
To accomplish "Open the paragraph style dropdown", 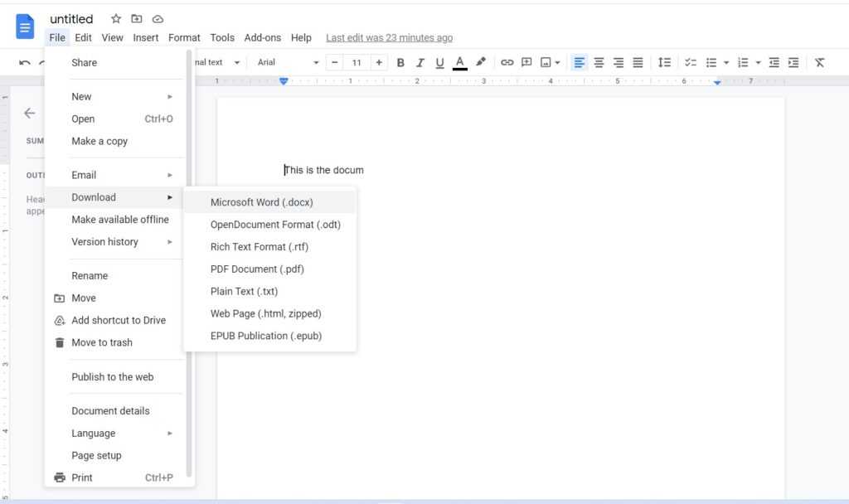I will [216, 62].
